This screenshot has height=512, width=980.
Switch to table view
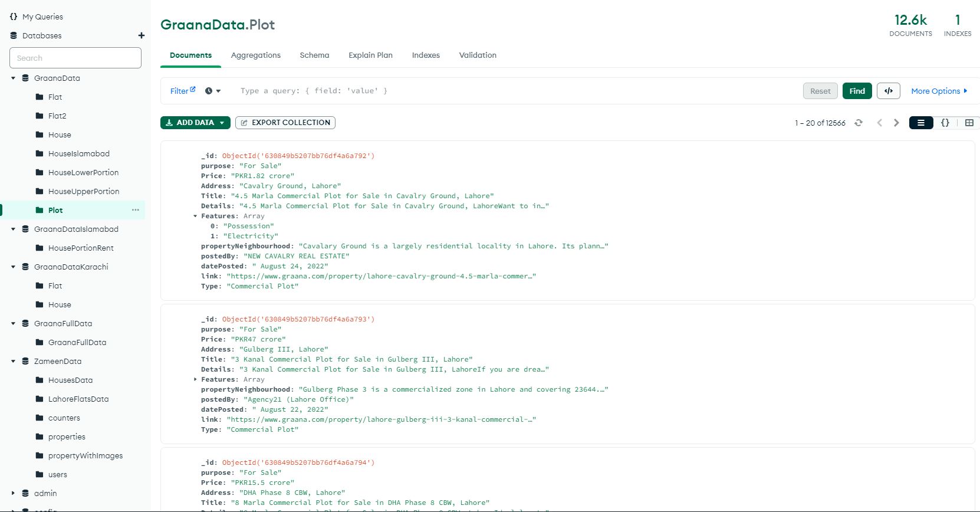pos(969,123)
